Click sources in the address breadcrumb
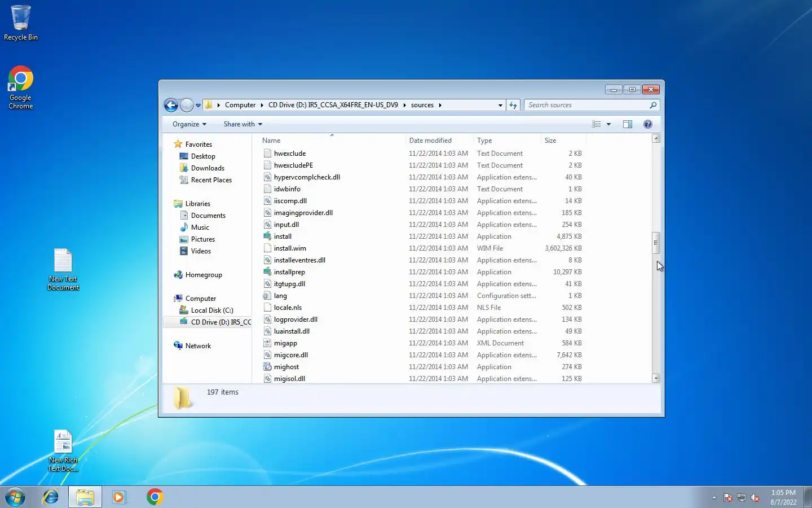812x508 pixels. click(x=422, y=105)
